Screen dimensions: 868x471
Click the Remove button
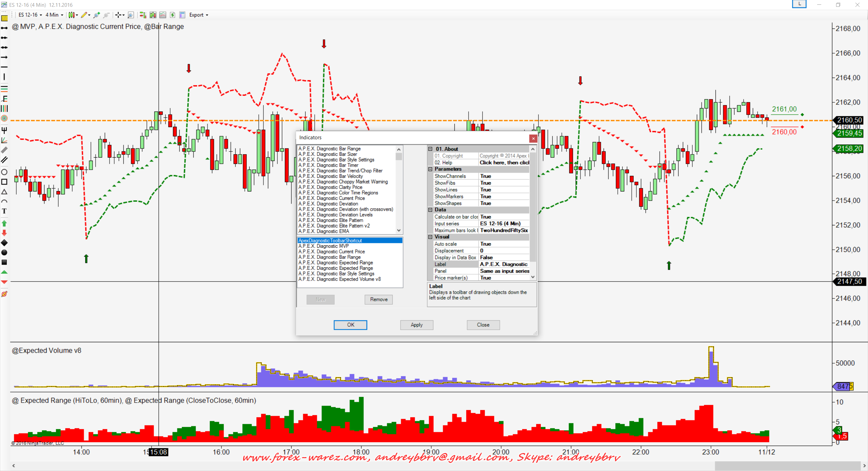tap(378, 300)
